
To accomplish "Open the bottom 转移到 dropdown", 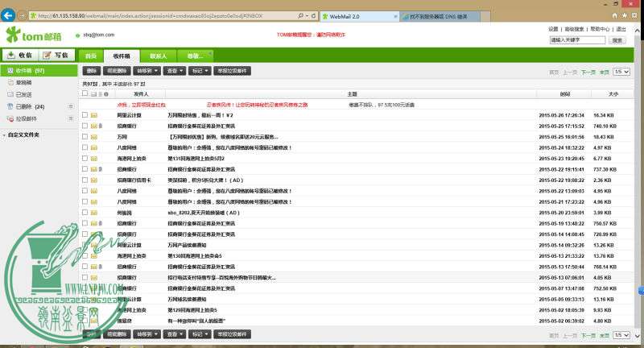I will pos(147,334).
